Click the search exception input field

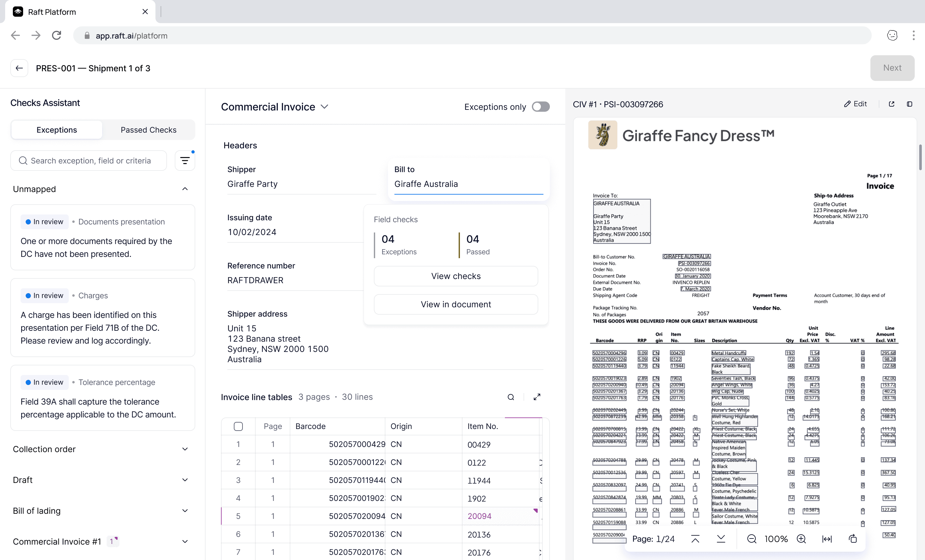(89, 161)
